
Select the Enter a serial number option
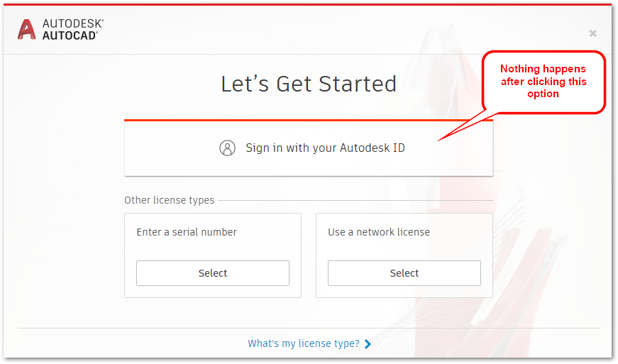[x=213, y=273]
